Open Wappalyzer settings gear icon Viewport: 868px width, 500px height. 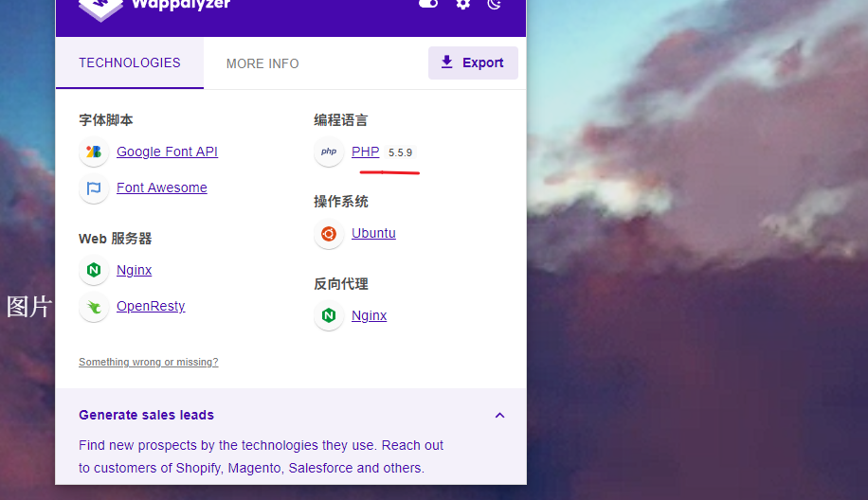[462, 4]
